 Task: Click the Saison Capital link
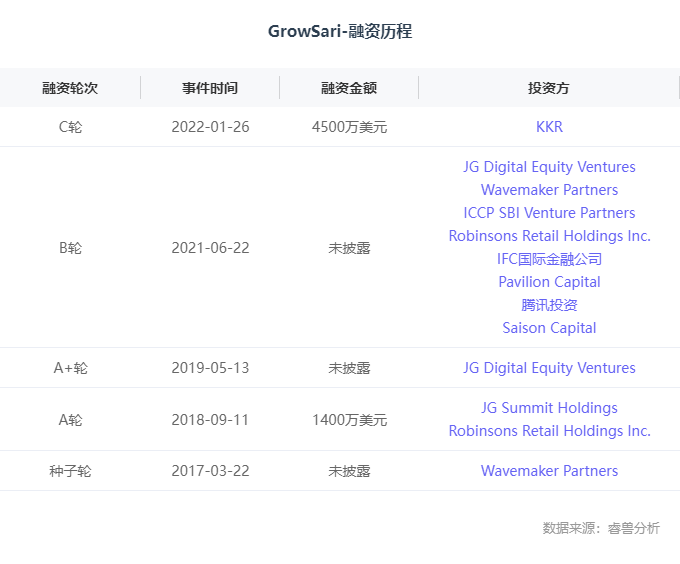pyautogui.click(x=549, y=328)
